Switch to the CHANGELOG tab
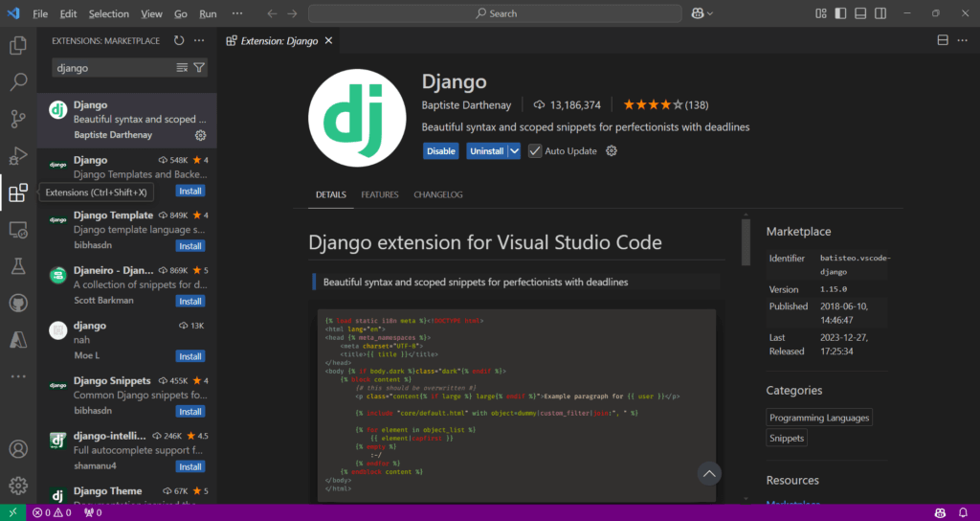This screenshot has width=980, height=521. [438, 194]
